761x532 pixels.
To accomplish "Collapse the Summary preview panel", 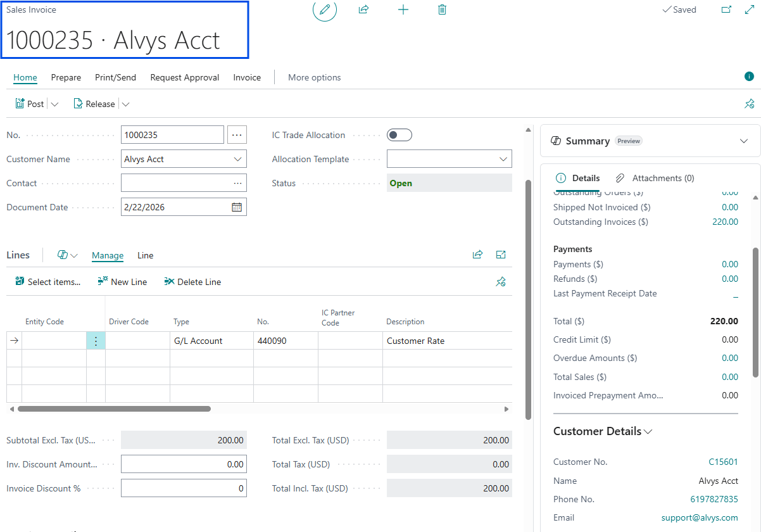I will pyautogui.click(x=744, y=141).
